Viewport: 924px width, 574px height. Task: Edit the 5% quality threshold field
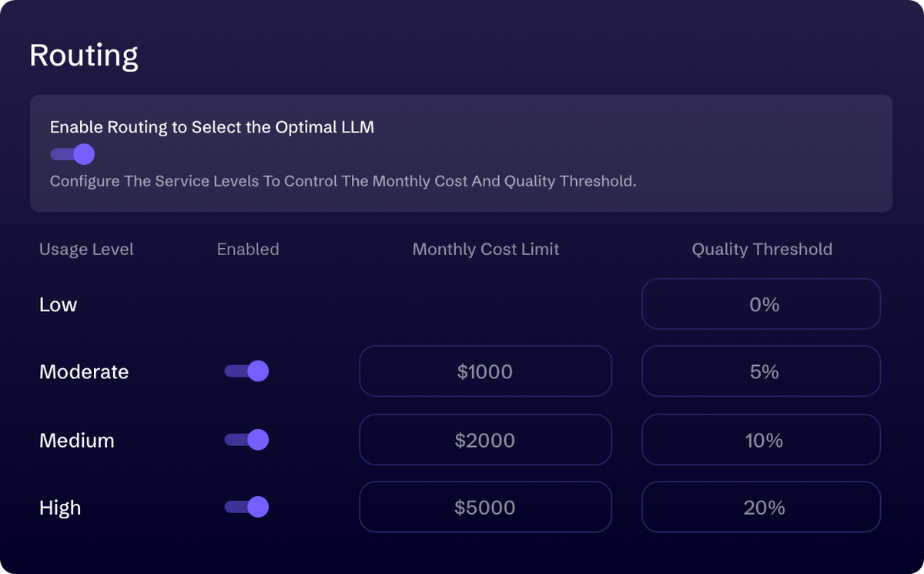pos(761,371)
